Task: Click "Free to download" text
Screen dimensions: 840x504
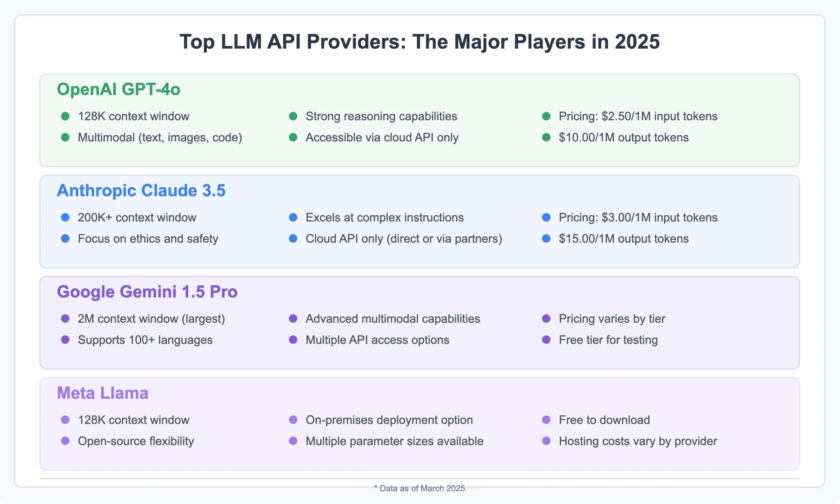Action: click(x=604, y=420)
